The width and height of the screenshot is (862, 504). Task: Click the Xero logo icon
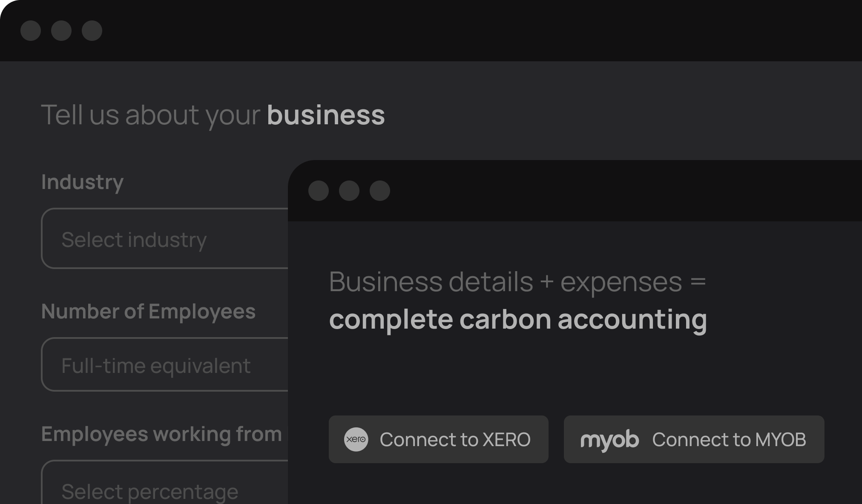[356, 439]
